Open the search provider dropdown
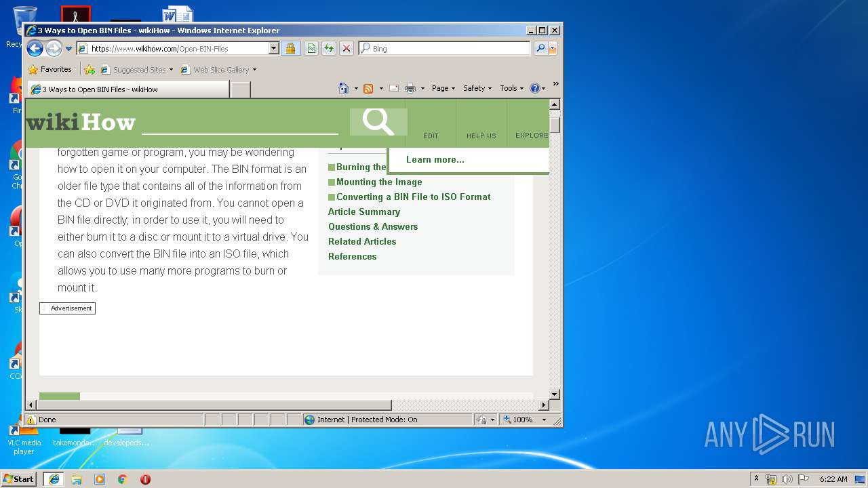Screen dimensions: 868x488 (553, 48)
